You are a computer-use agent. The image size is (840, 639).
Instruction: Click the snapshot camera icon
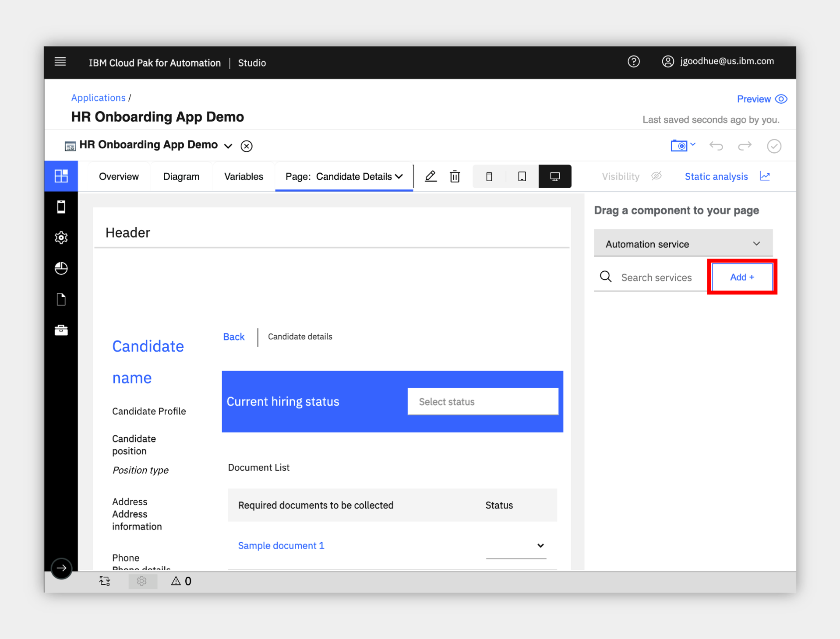[679, 146]
